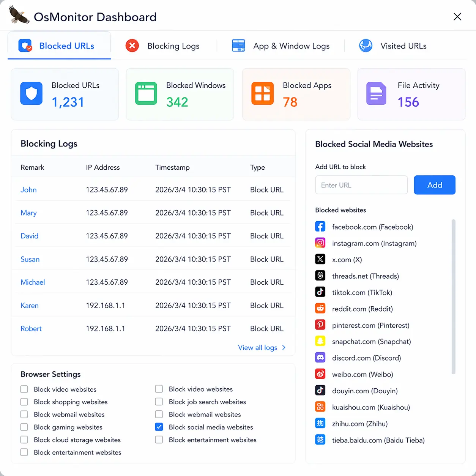Click the Snapchat icon beside snapchat.com

[x=320, y=341]
